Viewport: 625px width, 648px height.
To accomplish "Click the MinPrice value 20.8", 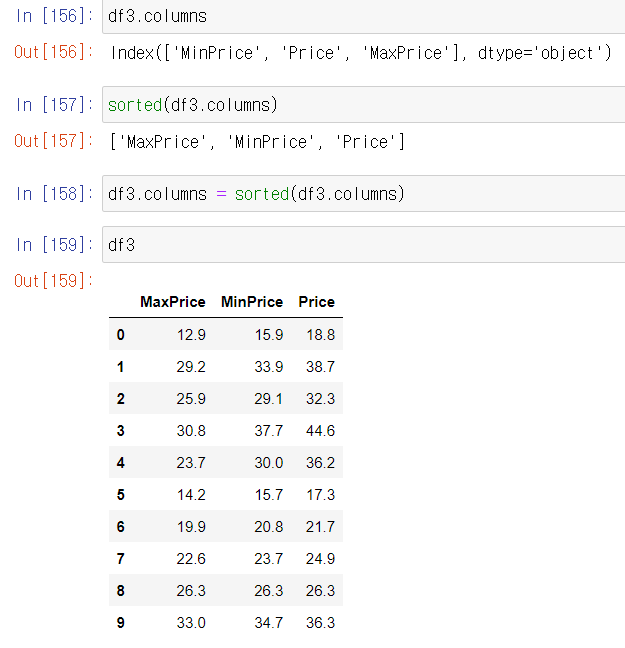I will (269, 527).
